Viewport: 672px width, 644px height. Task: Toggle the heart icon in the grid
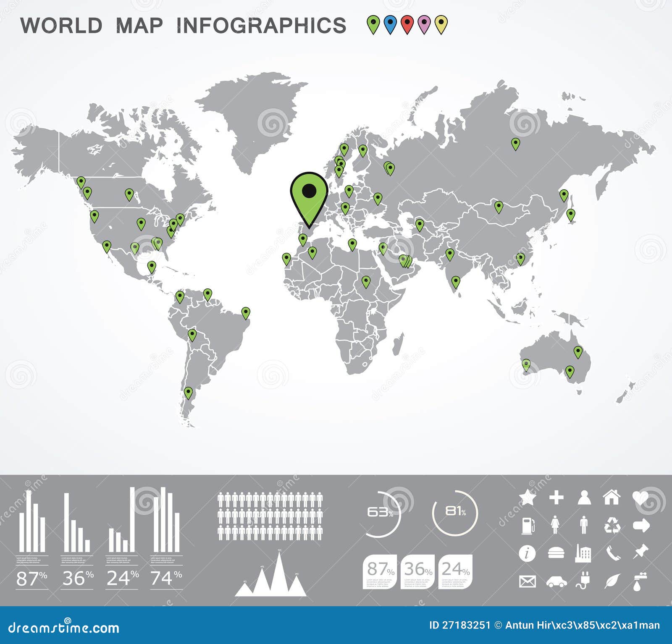pos(640,497)
